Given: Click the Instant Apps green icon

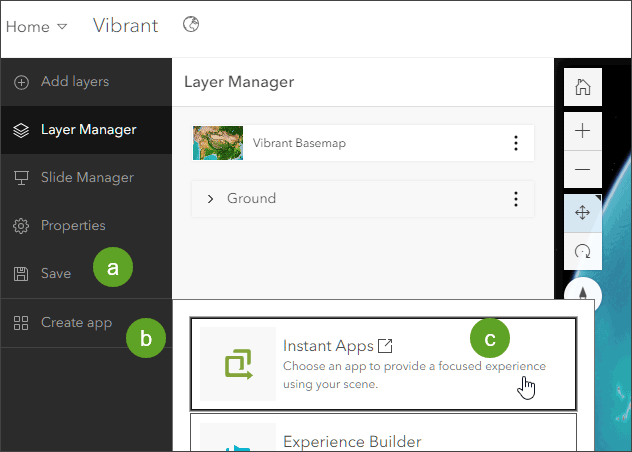Looking at the screenshot, I should (238, 364).
